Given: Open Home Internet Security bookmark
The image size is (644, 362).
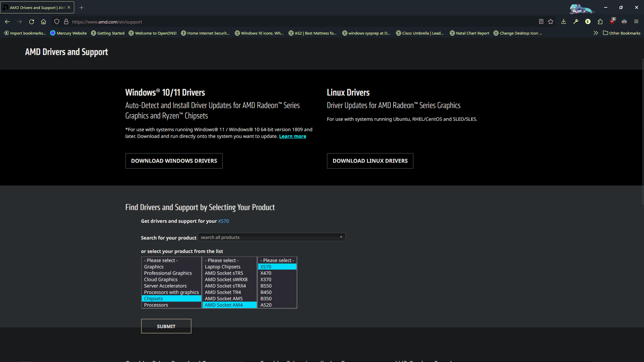Looking at the screenshot, I should coord(205,33).
